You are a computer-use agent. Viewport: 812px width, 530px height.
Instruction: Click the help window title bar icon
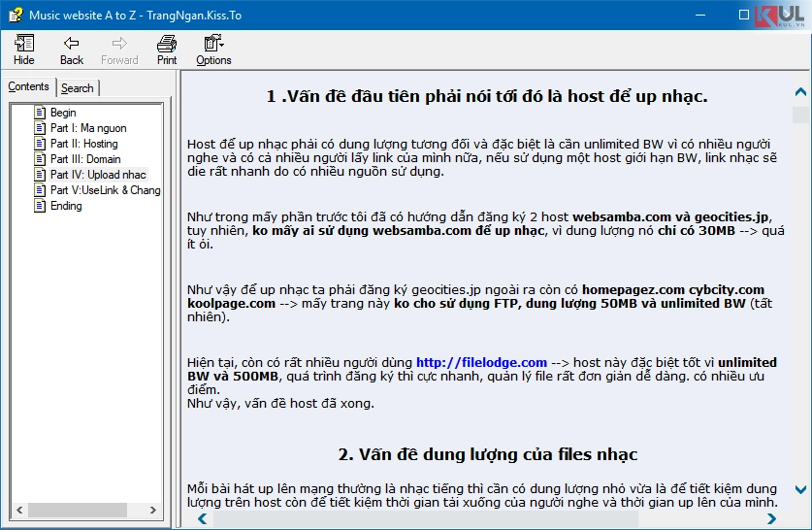(x=16, y=15)
